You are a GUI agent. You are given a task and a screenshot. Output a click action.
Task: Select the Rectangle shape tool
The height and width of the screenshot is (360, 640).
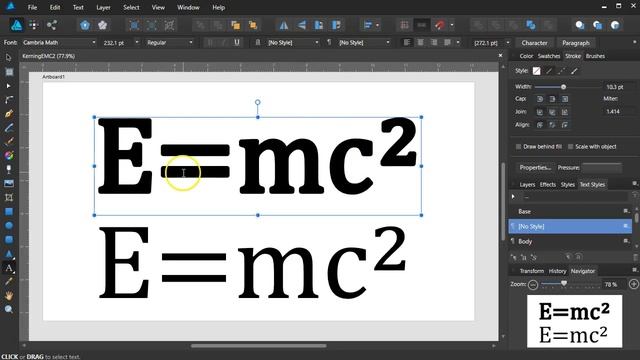coord(9,211)
